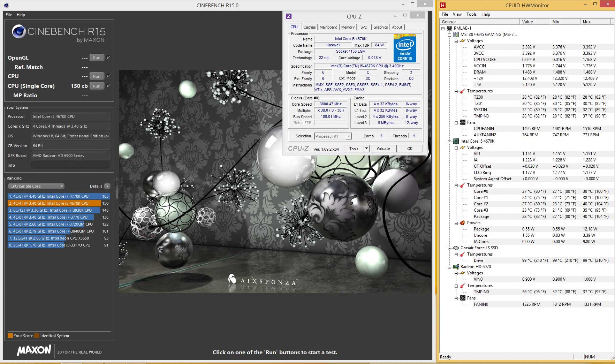
Task: Open the Cinebench File menu
Action: click(9, 15)
